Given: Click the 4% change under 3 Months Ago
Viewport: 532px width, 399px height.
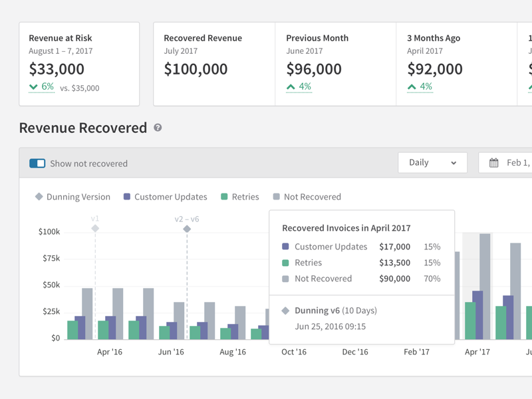Looking at the screenshot, I should tap(420, 87).
